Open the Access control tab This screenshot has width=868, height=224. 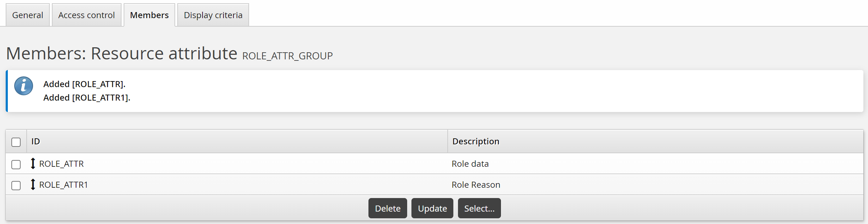click(x=86, y=15)
